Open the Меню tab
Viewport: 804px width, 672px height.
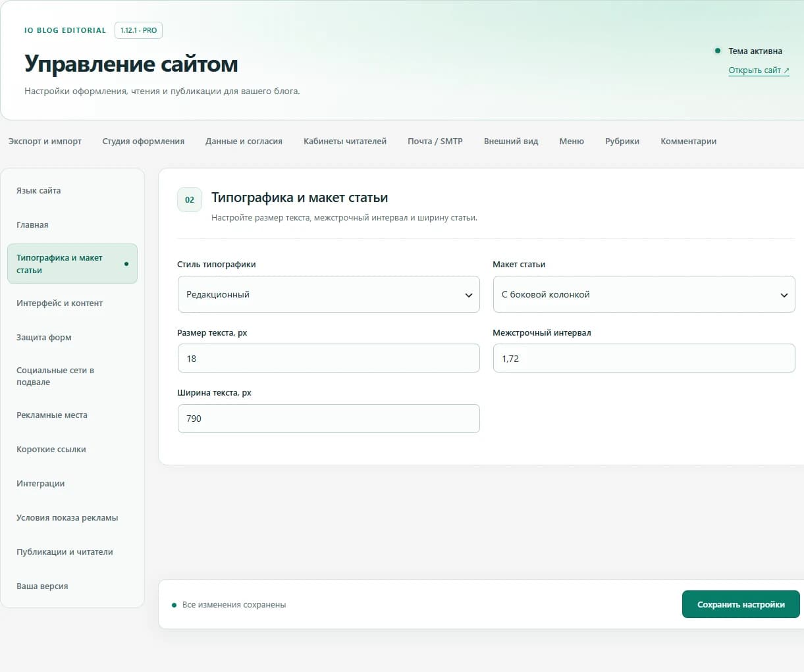[x=572, y=141]
